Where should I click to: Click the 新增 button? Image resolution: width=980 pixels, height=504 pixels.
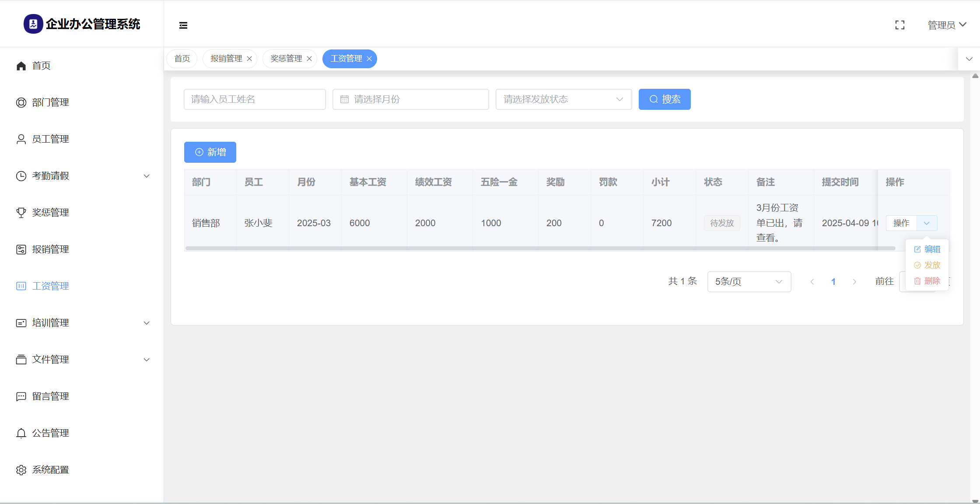[210, 152]
